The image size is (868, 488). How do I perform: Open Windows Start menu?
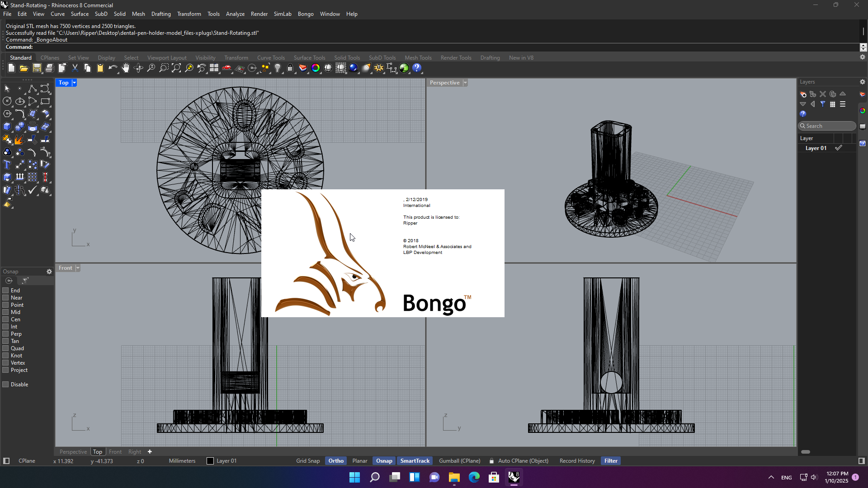point(355,477)
